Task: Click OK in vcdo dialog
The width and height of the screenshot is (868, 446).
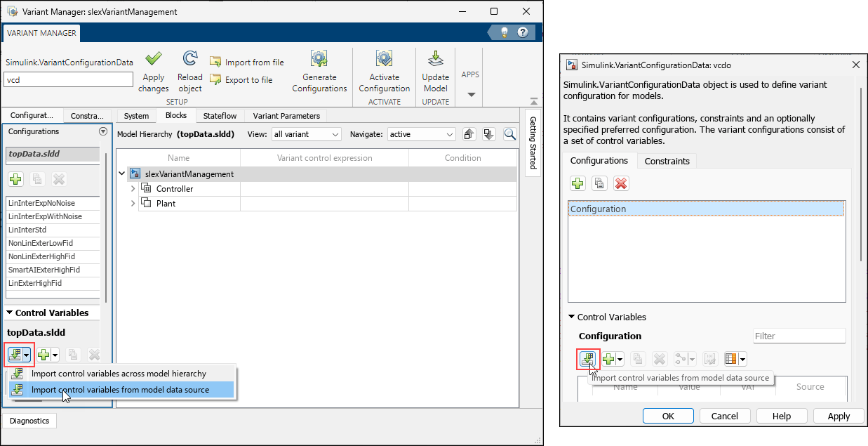Action: tap(668, 416)
